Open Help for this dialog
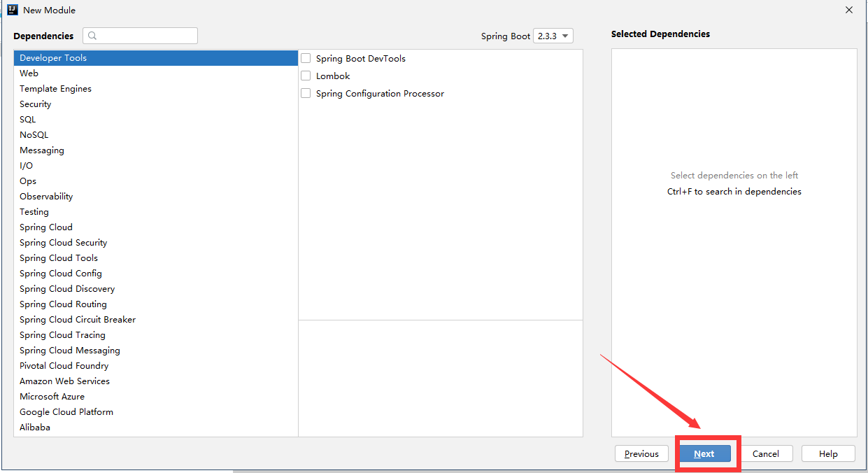Viewport: 868px width, 473px height. pyautogui.click(x=828, y=453)
